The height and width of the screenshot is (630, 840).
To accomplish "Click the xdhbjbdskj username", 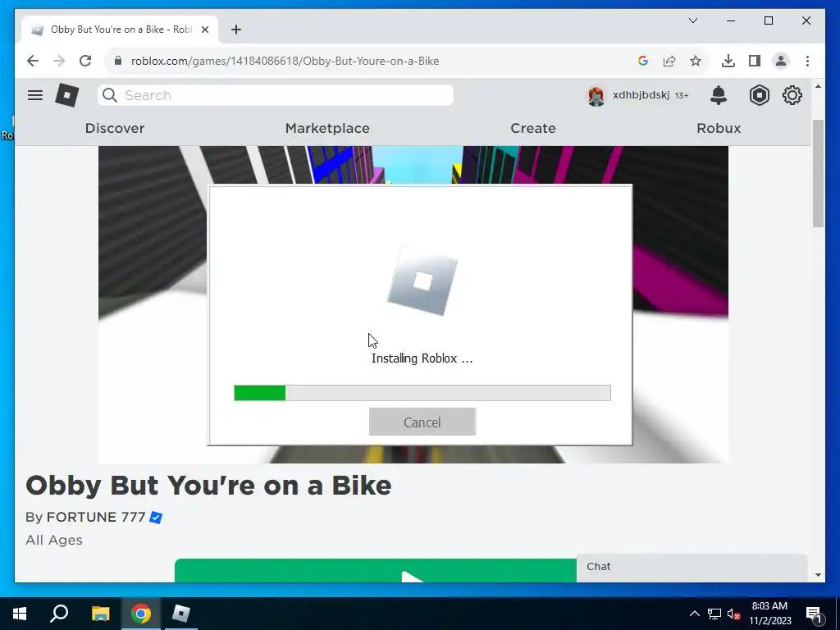I will coord(641,95).
